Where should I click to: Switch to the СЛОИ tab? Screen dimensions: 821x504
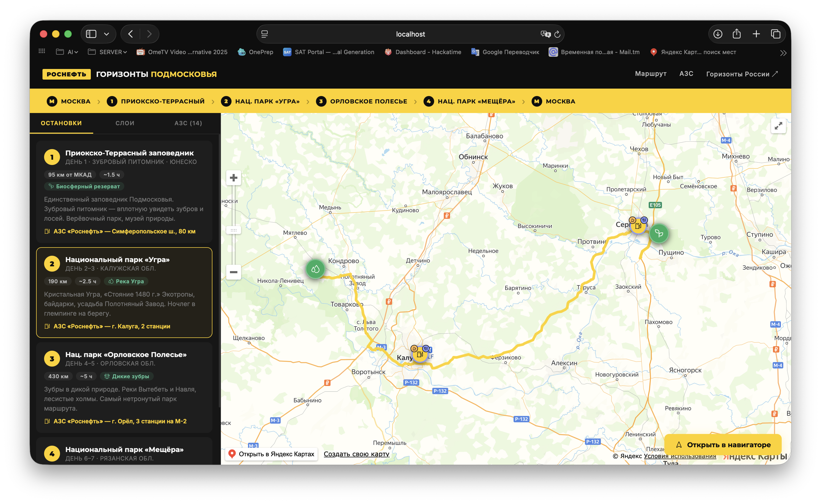point(125,123)
